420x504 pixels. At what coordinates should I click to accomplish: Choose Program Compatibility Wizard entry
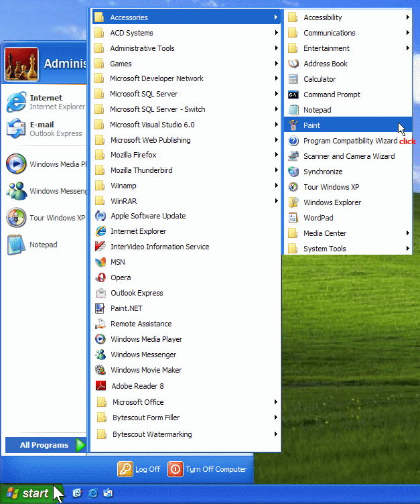coord(350,141)
